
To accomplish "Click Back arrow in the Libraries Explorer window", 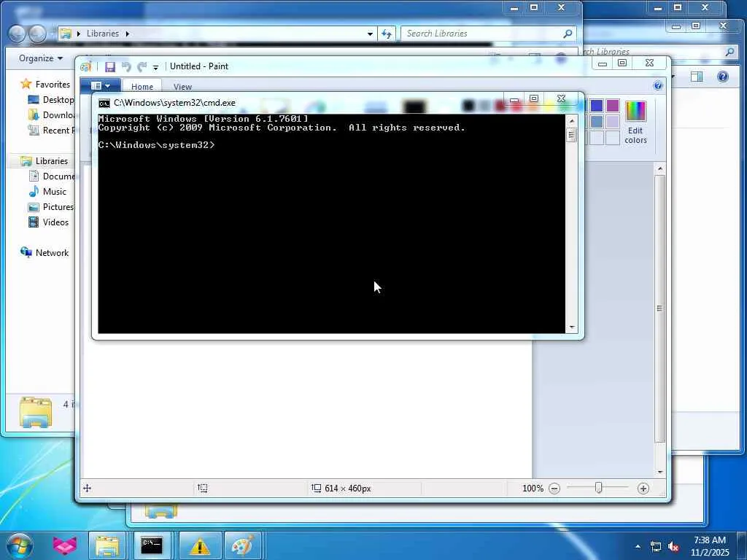I will pos(18,34).
